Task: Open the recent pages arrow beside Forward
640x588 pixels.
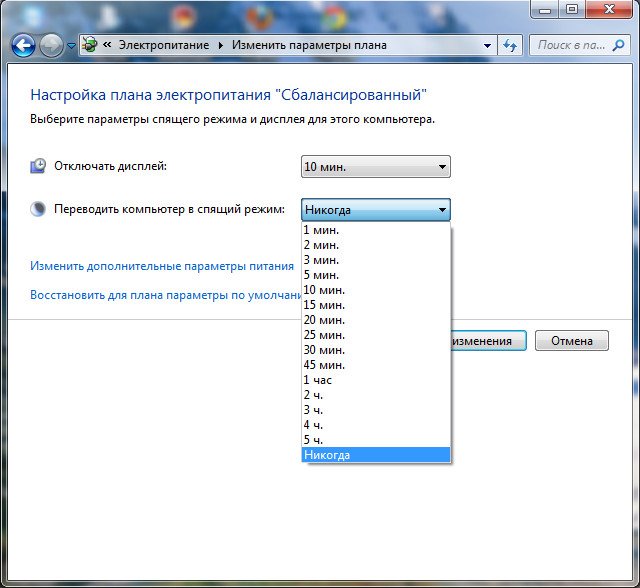Action: [x=71, y=46]
